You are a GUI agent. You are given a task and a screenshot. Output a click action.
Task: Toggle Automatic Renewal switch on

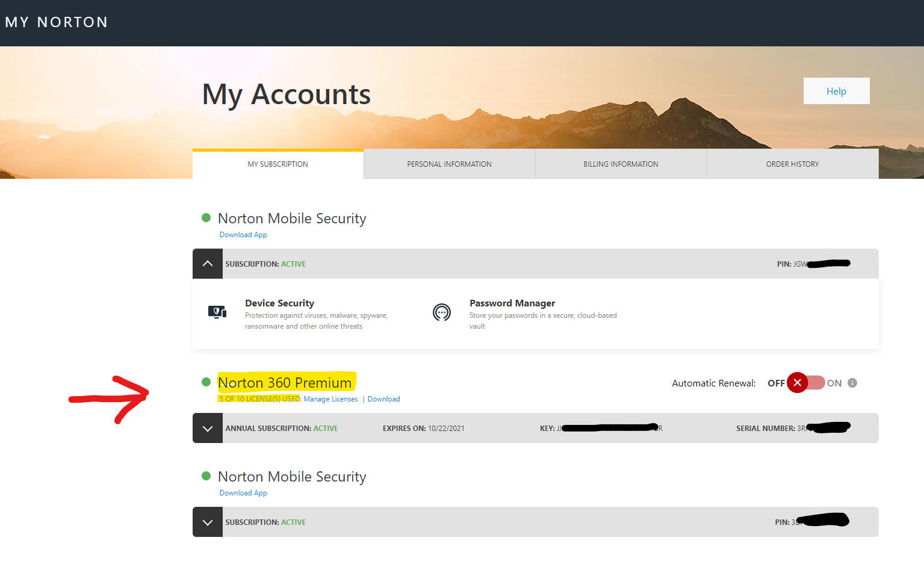click(807, 383)
